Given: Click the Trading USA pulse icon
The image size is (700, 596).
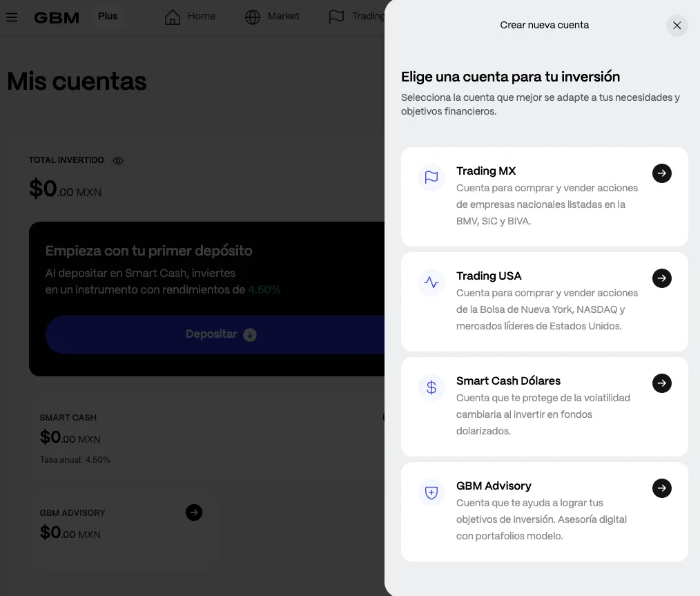Looking at the screenshot, I should point(431,282).
